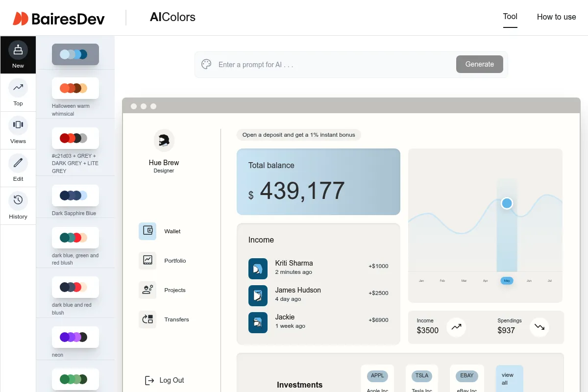Click the EBAY stock badge
Screen dimensions: 588x392
[467, 376]
